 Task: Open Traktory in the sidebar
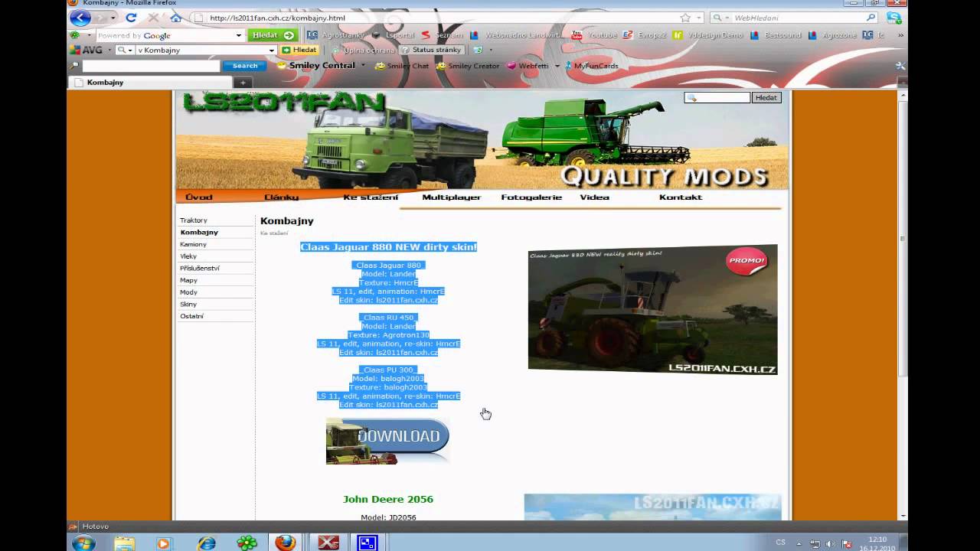tap(194, 220)
